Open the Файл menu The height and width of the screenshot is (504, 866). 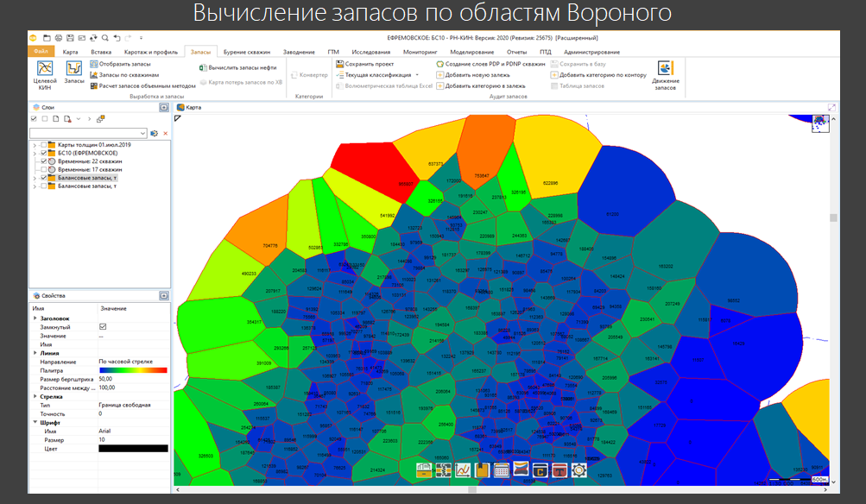tap(41, 51)
